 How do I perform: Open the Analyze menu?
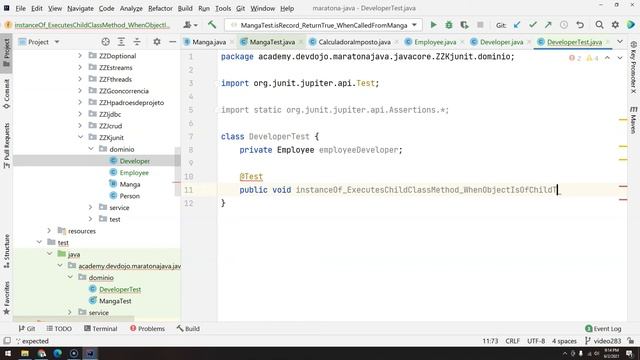point(131,8)
